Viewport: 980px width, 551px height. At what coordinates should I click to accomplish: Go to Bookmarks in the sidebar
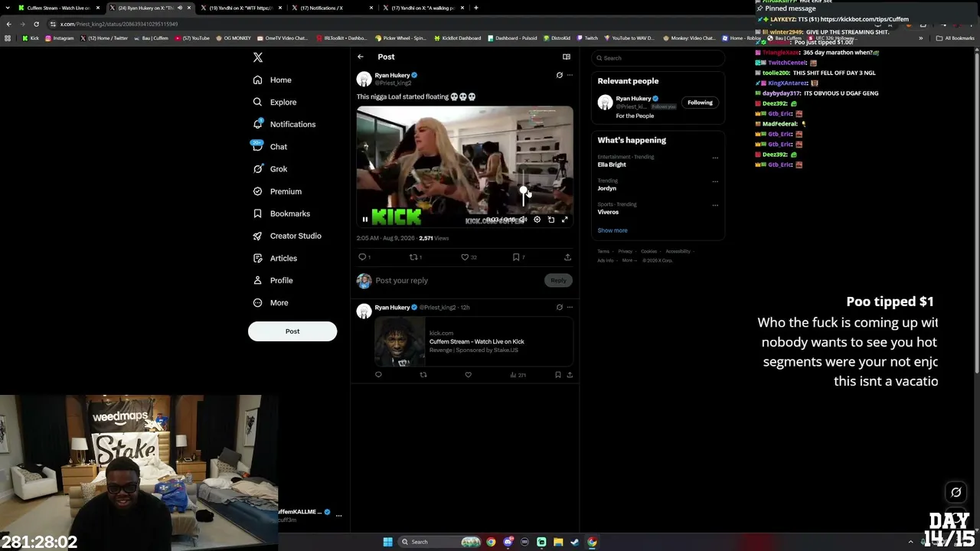coord(281,214)
